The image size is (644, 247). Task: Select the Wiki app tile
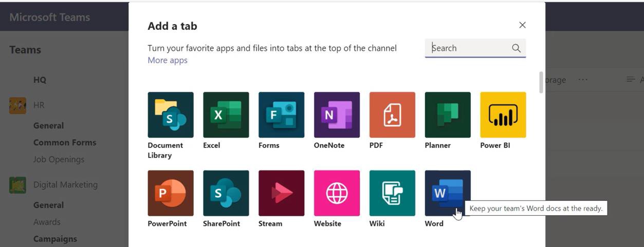(392, 193)
